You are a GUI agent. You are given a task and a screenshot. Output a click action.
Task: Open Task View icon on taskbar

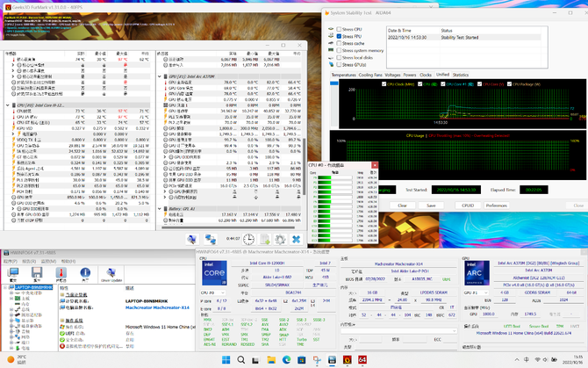click(x=255, y=360)
